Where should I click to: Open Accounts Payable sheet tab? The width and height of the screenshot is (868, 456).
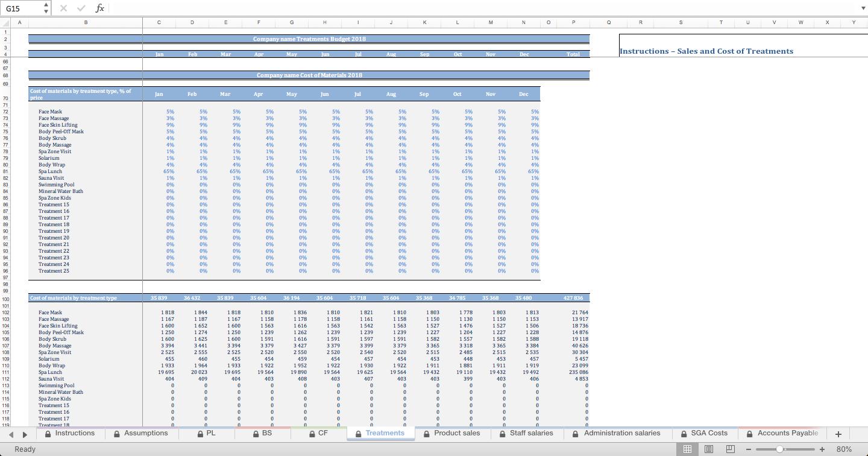782,433
